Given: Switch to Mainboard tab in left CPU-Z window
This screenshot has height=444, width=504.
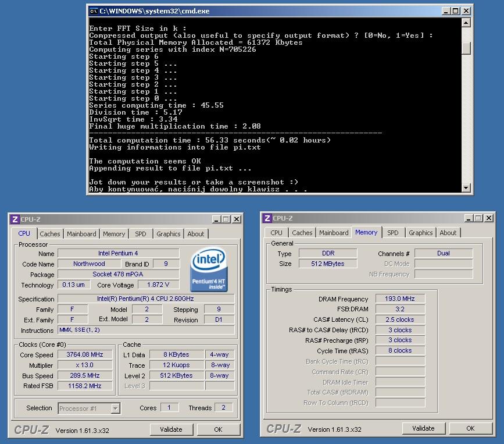Looking at the screenshot, I should point(81,234).
